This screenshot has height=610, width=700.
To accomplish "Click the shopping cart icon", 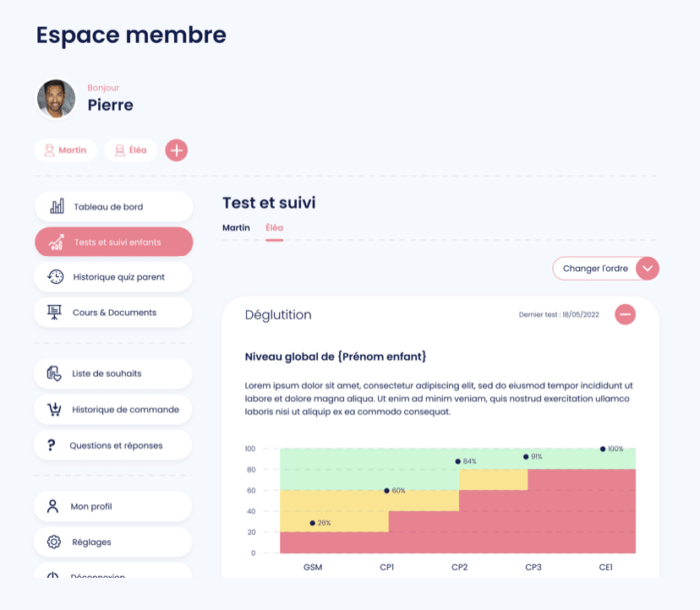I will [x=54, y=409].
